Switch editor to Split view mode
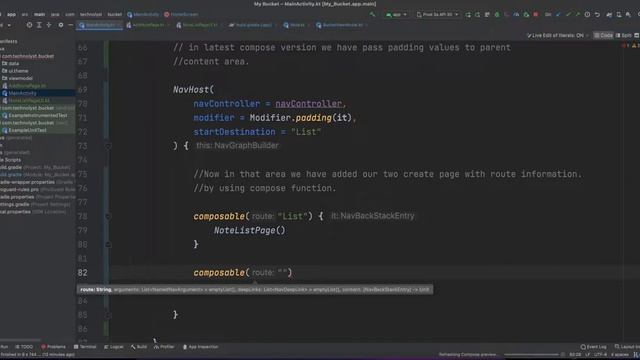 (623, 36)
